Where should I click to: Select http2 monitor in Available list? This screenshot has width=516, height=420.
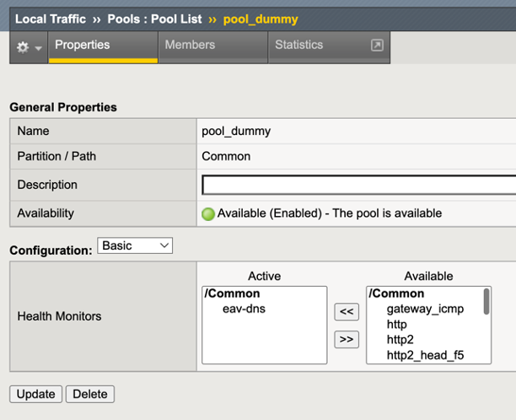[400, 340]
